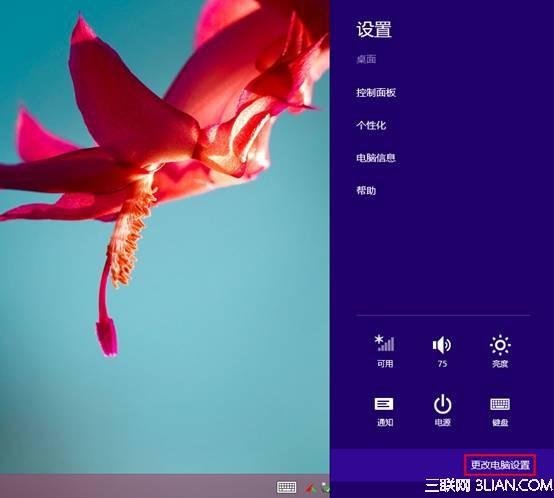The height and width of the screenshot is (498, 554).
Task: Click the 设置 panel heading
Action: [374, 29]
